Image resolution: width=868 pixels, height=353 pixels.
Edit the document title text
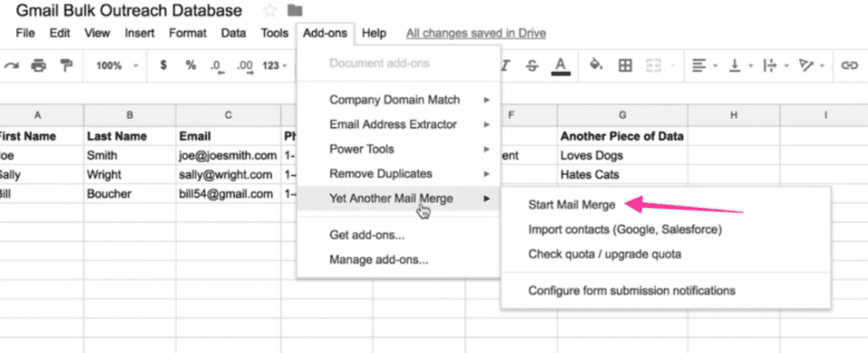click(129, 10)
